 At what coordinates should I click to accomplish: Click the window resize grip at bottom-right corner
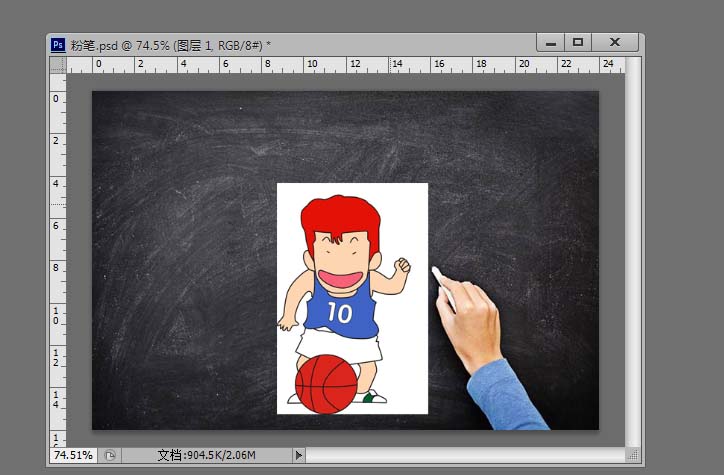[x=634, y=455]
